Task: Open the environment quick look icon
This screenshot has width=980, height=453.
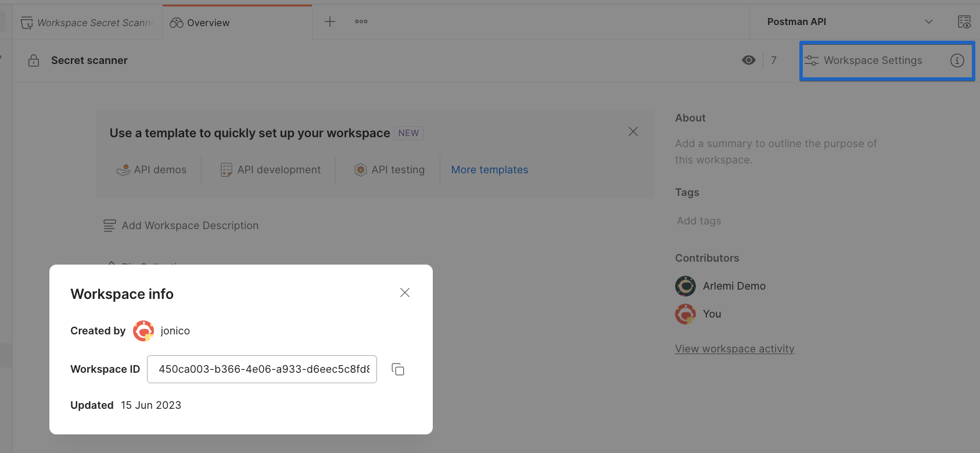Action: 964,22
